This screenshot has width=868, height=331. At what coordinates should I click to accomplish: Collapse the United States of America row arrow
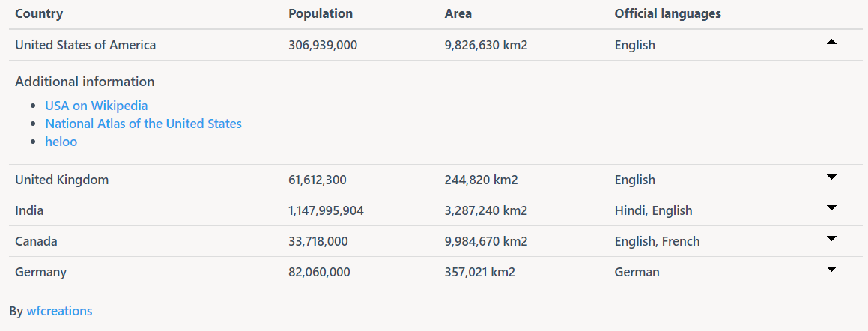click(831, 42)
